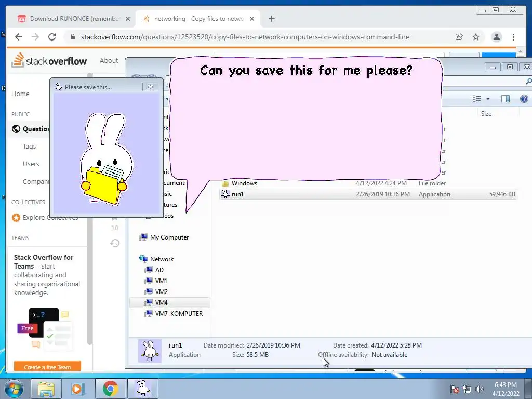Select VM4 under Network
532x399 pixels.
tap(170, 302)
